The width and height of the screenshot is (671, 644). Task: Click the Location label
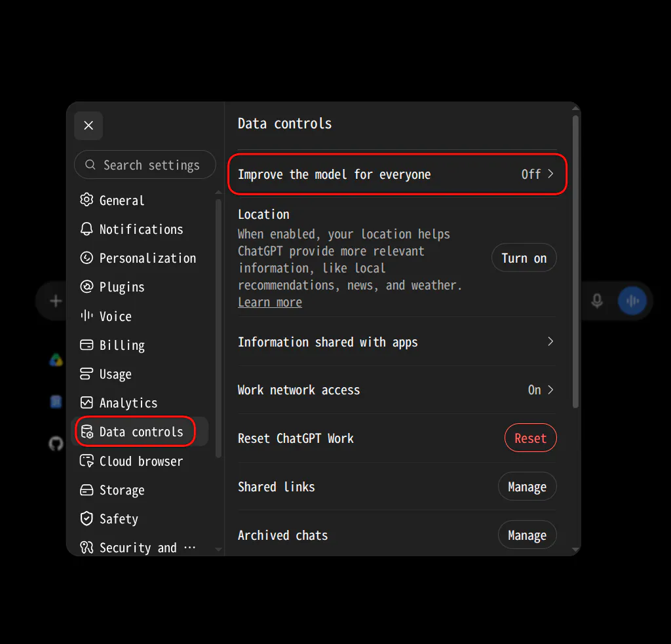pyautogui.click(x=263, y=214)
